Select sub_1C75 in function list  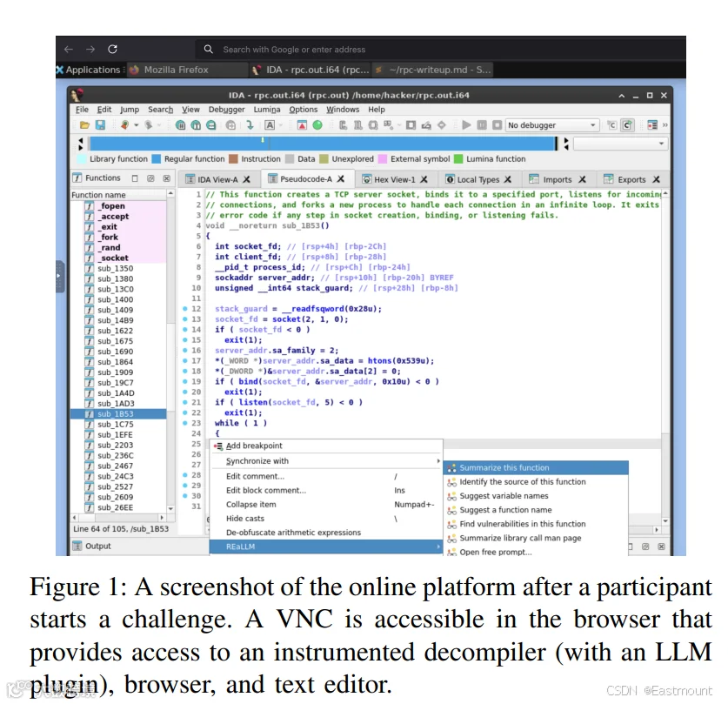(115, 425)
